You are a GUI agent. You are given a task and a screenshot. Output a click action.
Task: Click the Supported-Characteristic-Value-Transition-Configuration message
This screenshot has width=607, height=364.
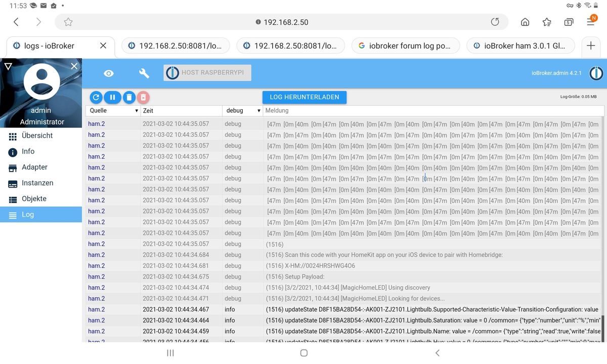click(x=432, y=309)
